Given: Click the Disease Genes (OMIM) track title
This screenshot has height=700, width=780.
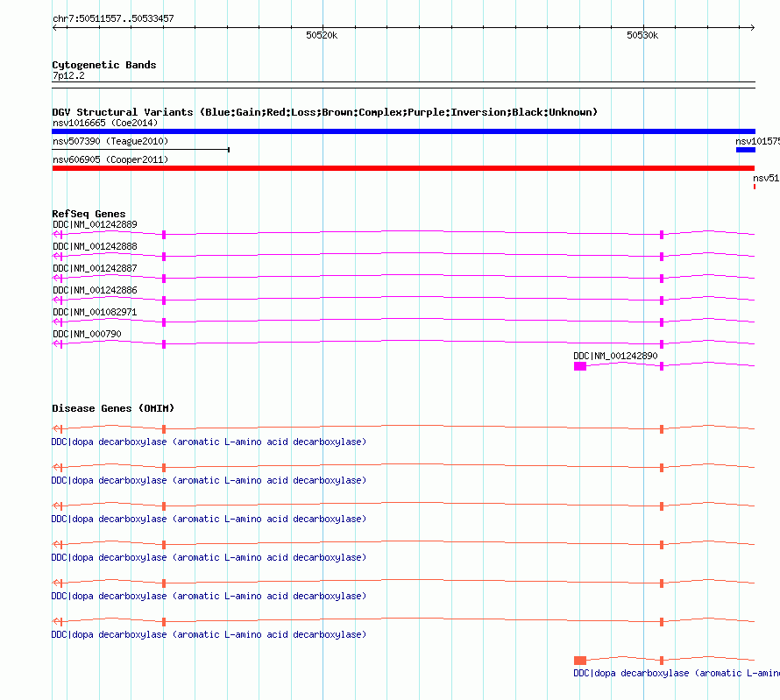Looking at the screenshot, I should coord(113,408).
